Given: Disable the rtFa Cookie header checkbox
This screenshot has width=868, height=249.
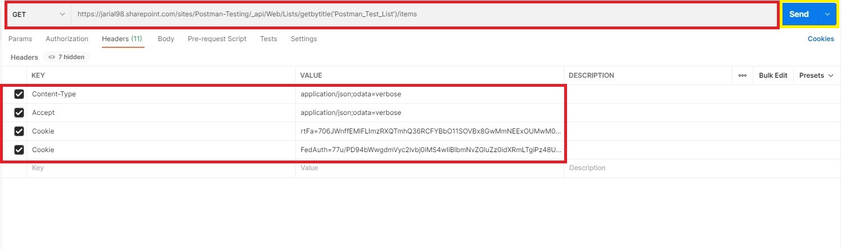Looking at the screenshot, I should (x=19, y=131).
